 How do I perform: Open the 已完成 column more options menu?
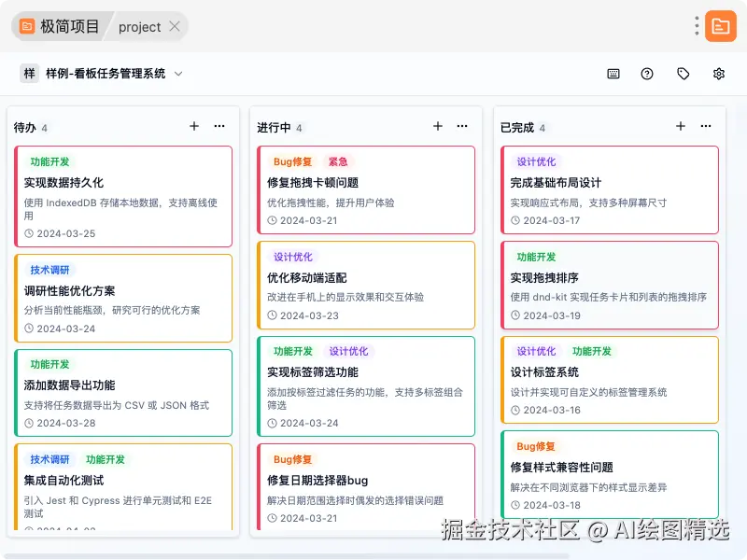pos(706,126)
